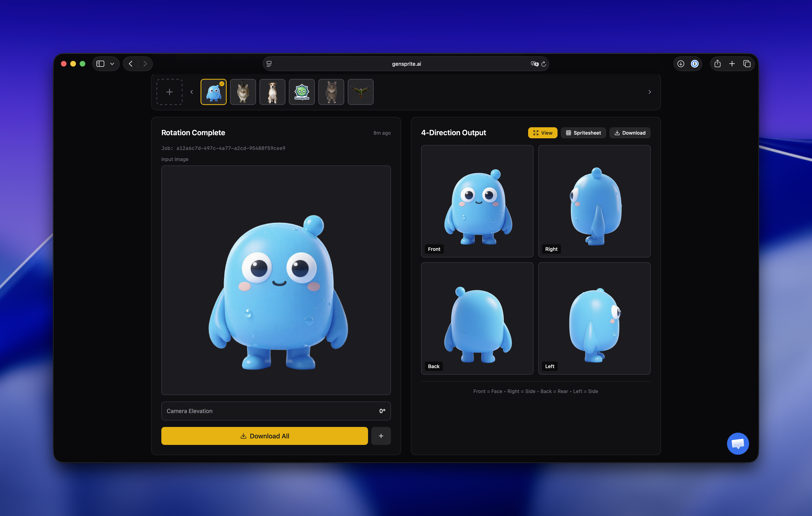812x516 pixels.
Task: Click the Safari share icon
Action: pos(718,63)
